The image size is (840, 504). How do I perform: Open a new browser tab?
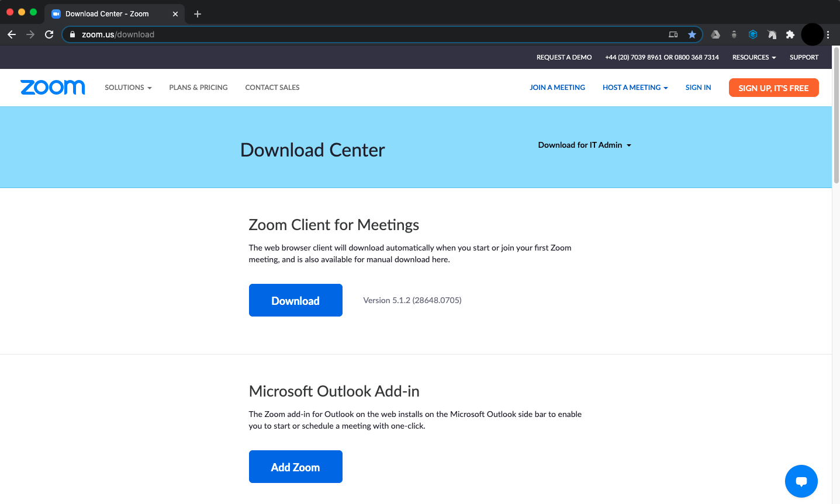[198, 14]
